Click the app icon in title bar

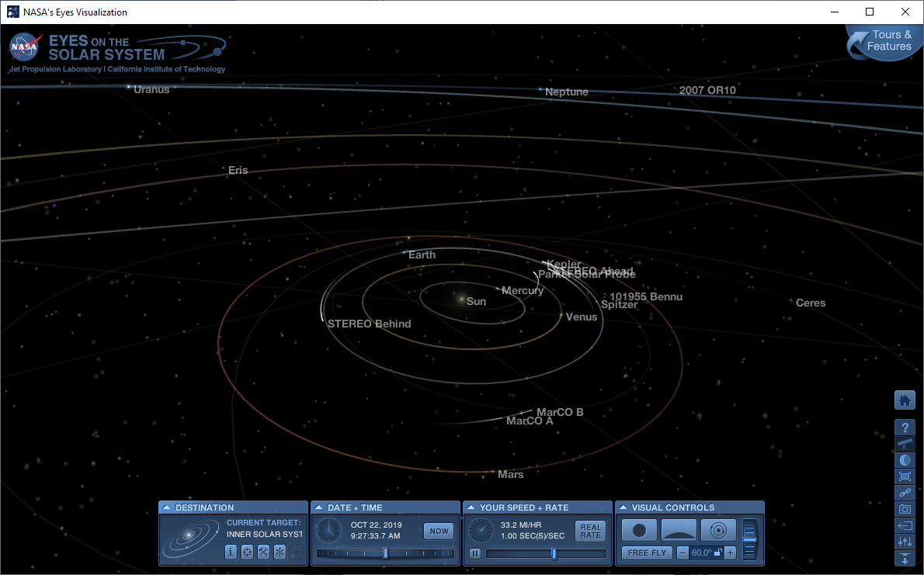click(13, 12)
